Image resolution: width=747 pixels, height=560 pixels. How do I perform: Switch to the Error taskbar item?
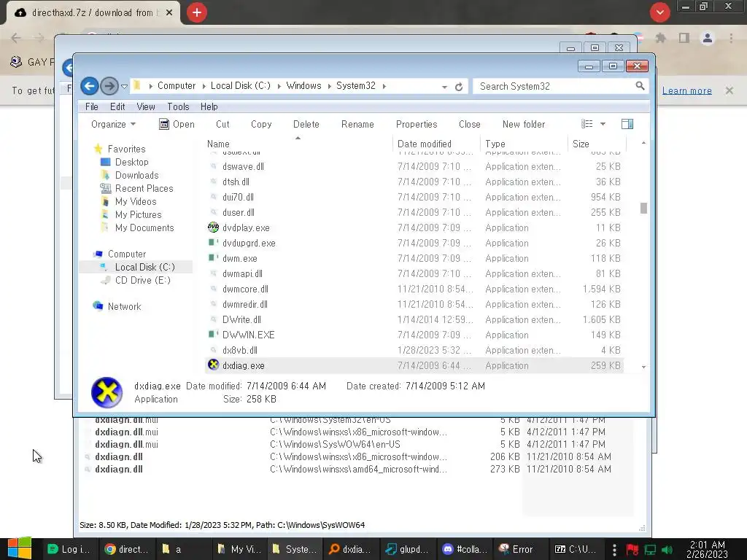516,549
